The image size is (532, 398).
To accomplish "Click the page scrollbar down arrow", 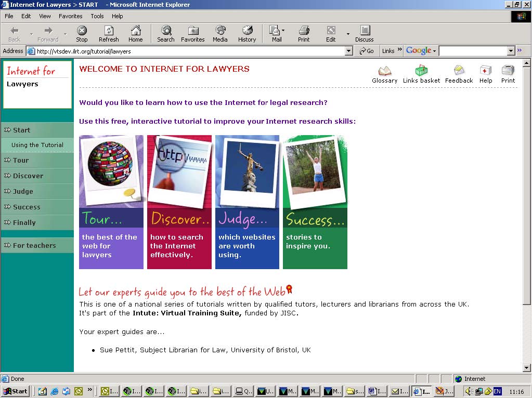I will [526, 367].
